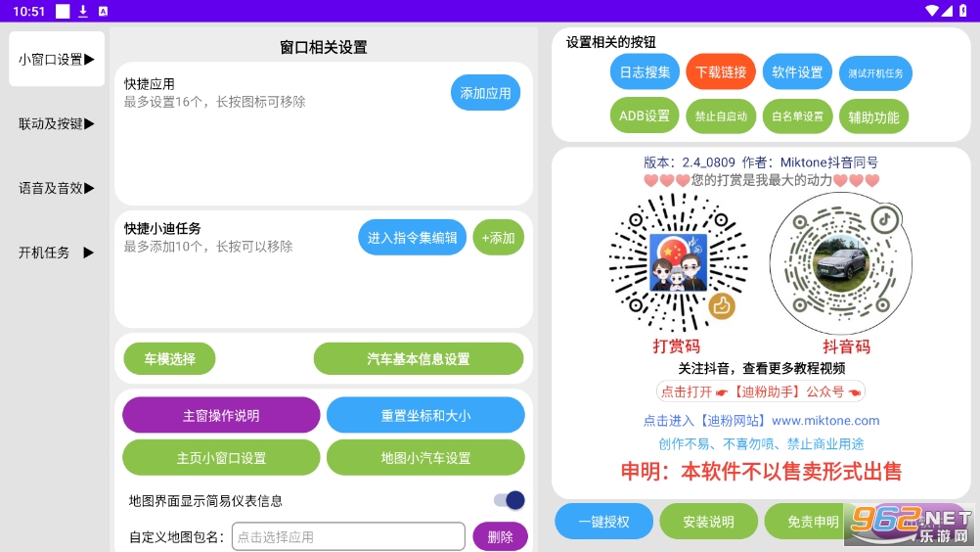Viewport: 980px width, 552px height.
Task: Click the white square status bar icon
Action: (x=63, y=11)
